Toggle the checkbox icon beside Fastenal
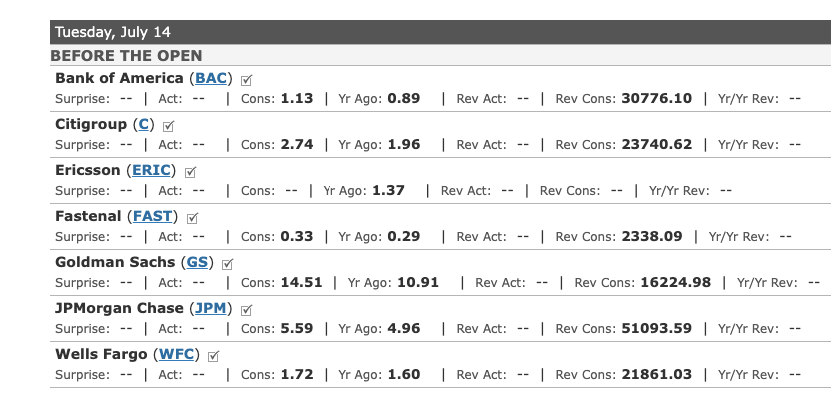 [x=193, y=218]
